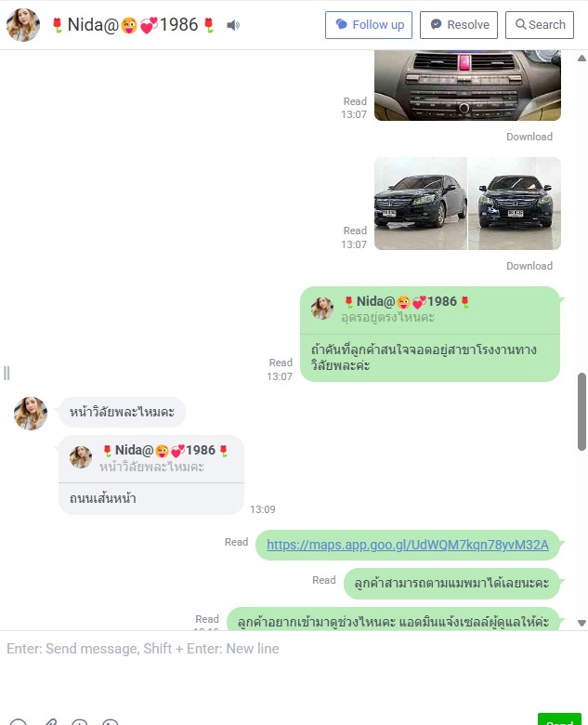Image resolution: width=588 pixels, height=725 pixels.
Task: Click customer avatar next to the incoming message
Action: 31,413
